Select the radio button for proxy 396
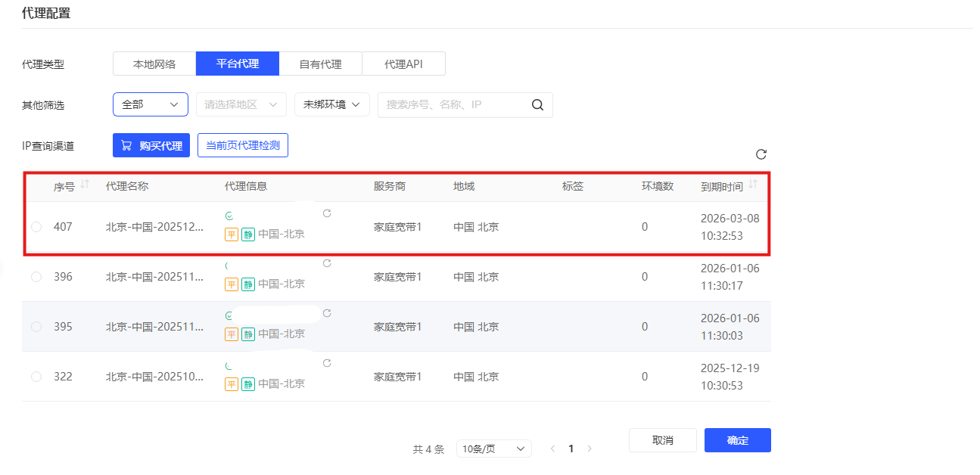The image size is (980, 475). pyautogui.click(x=36, y=276)
